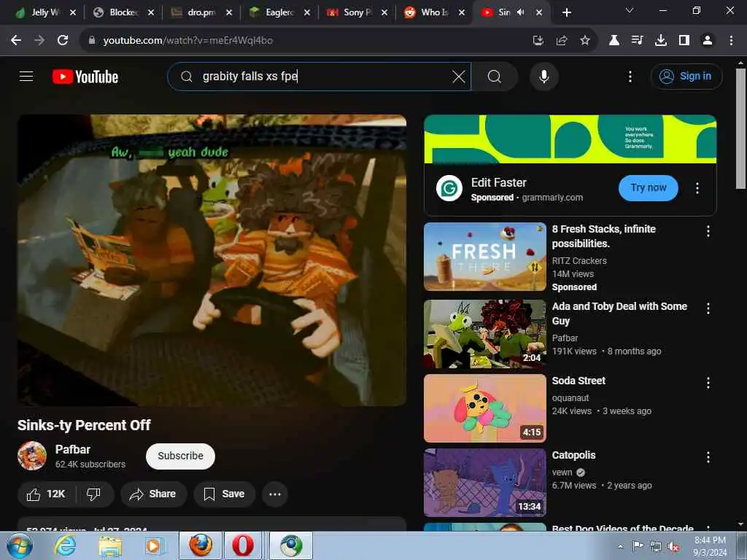Play Ada and Toby Deal with Some Guy thumbnail
Screen dimensions: 747x560
tap(485, 334)
